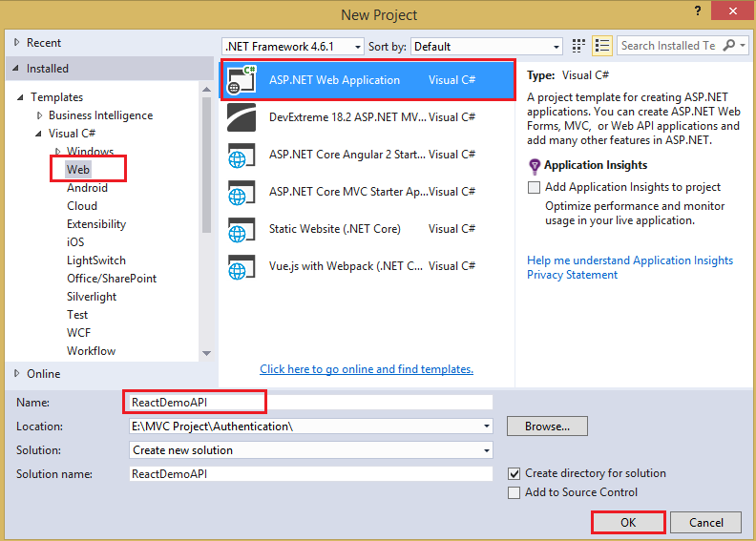Expand the Online section
756x541 pixels.
tap(17, 373)
